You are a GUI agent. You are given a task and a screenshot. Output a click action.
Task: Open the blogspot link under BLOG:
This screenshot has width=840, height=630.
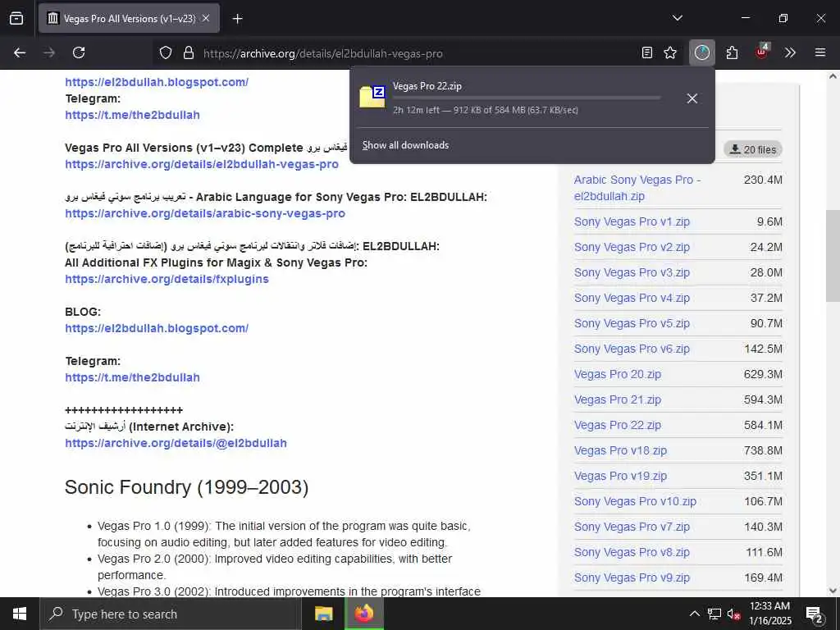(157, 328)
